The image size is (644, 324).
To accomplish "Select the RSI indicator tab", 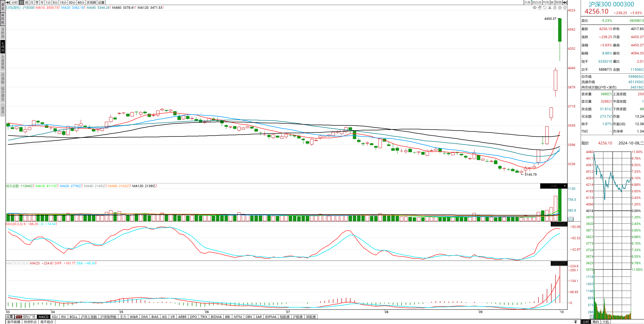I will (64, 317).
